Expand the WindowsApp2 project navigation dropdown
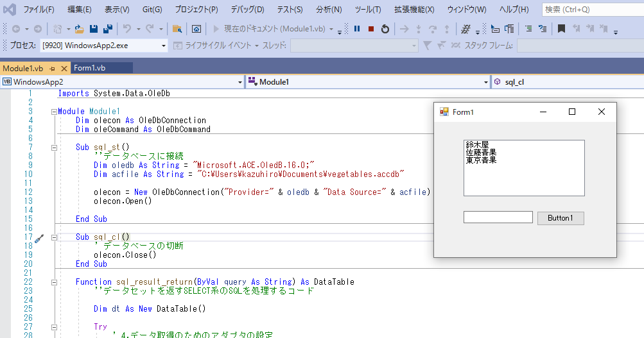 pyautogui.click(x=240, y=82)
